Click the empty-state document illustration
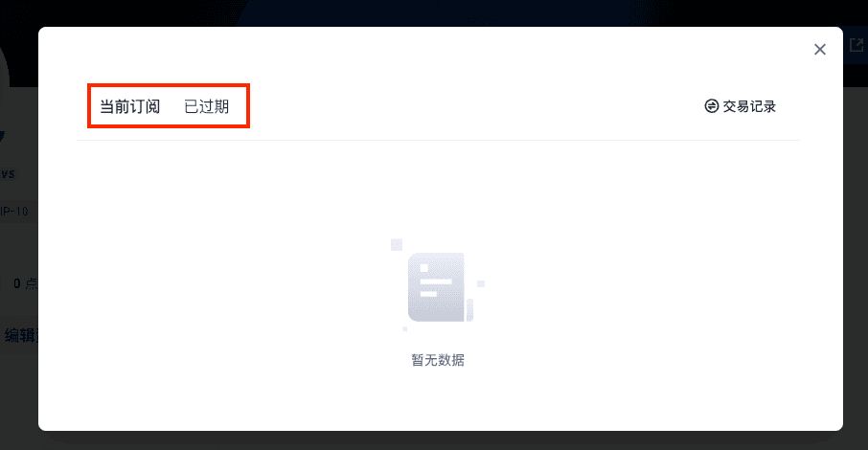 [437, 285]
